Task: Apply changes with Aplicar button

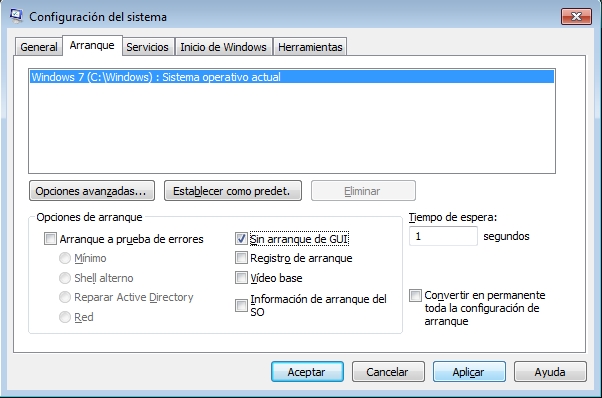Action: click(469, 372)
